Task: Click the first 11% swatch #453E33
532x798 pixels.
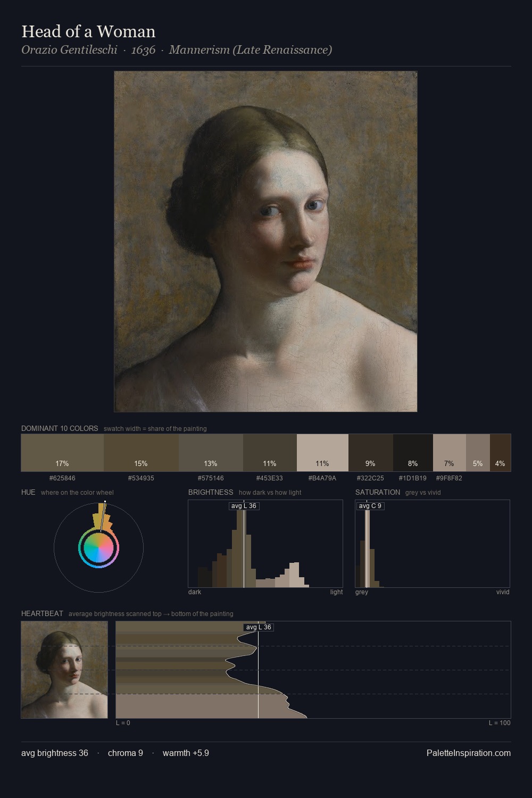Action: point(270,453)
